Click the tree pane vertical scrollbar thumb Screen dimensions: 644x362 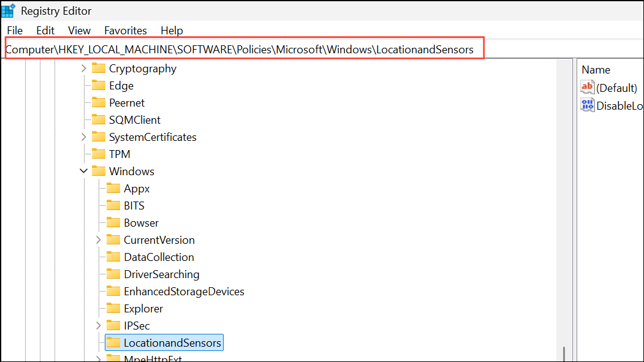point(564,354)
